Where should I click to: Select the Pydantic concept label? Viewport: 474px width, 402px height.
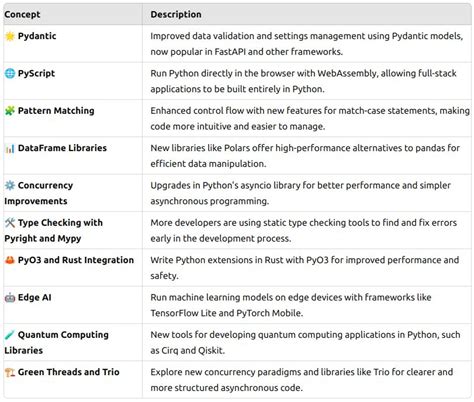pos(37,36)
